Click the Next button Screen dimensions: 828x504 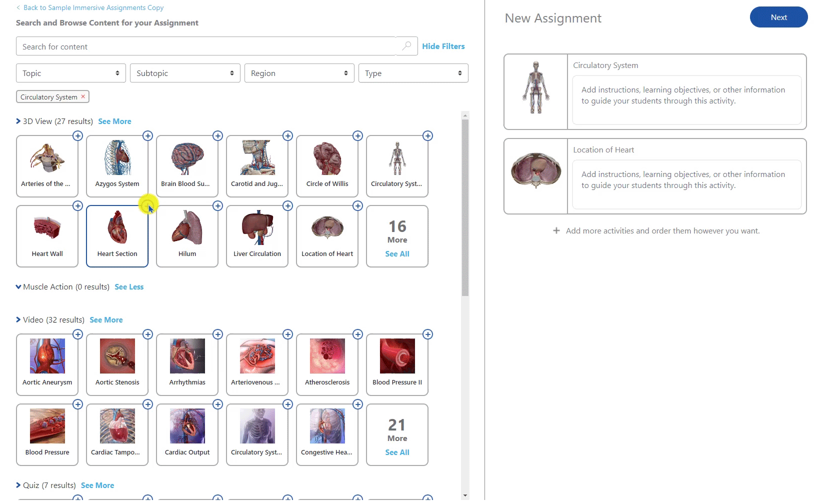pyautogui.click(x=778, y=17)
